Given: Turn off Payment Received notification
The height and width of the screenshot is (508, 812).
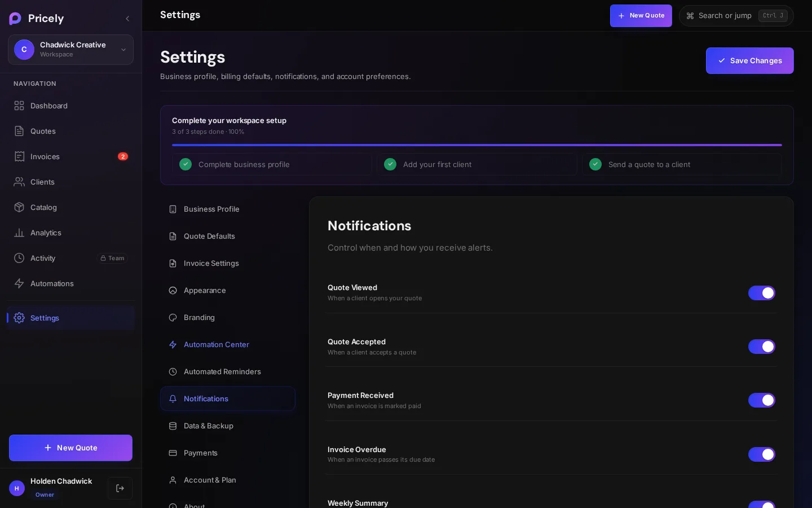Looking at the screenshot, I should (762, 400).
